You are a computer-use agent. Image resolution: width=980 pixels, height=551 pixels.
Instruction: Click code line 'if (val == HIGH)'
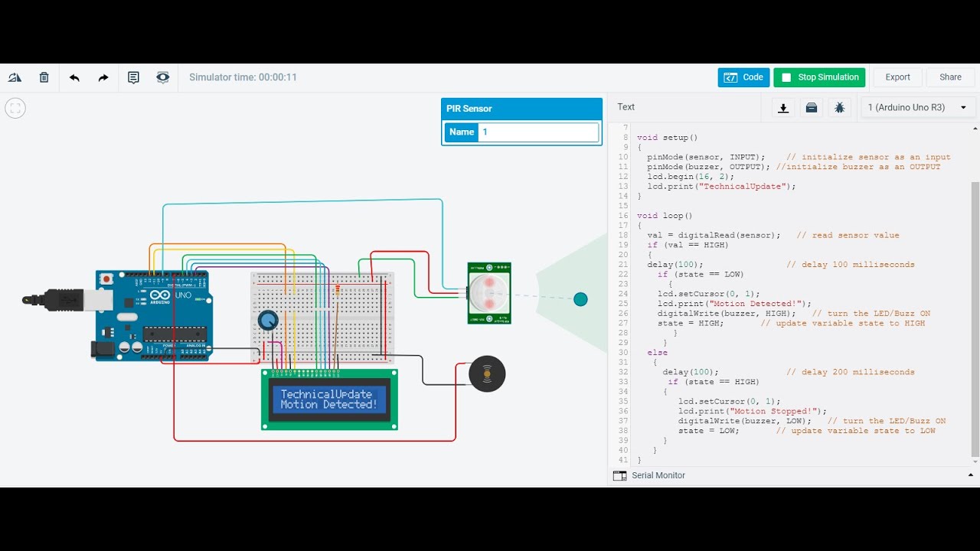[x=688, y=245]
